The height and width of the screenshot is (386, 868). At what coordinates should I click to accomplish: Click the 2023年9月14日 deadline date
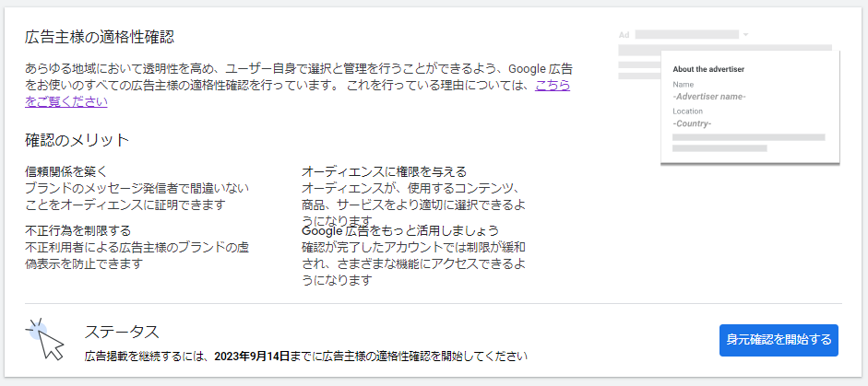252,356
